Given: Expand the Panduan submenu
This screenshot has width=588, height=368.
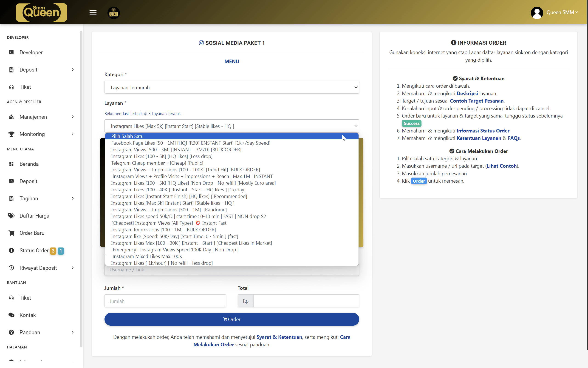Looking at the screenshot, I should [72, 333].
